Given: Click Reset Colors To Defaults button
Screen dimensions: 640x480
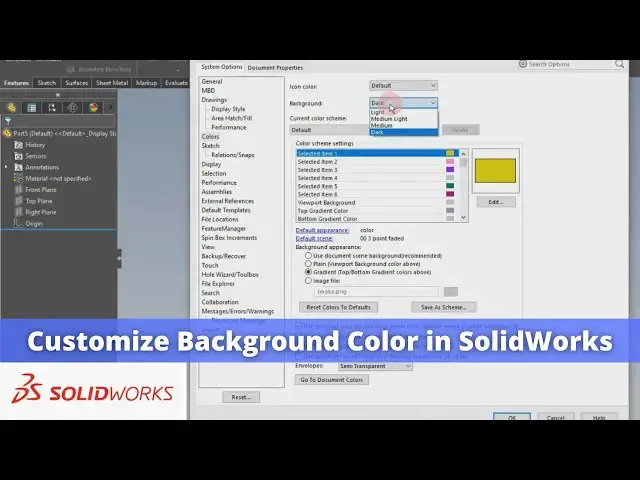Looking at the screenshot, I should (x=338, y=307).
